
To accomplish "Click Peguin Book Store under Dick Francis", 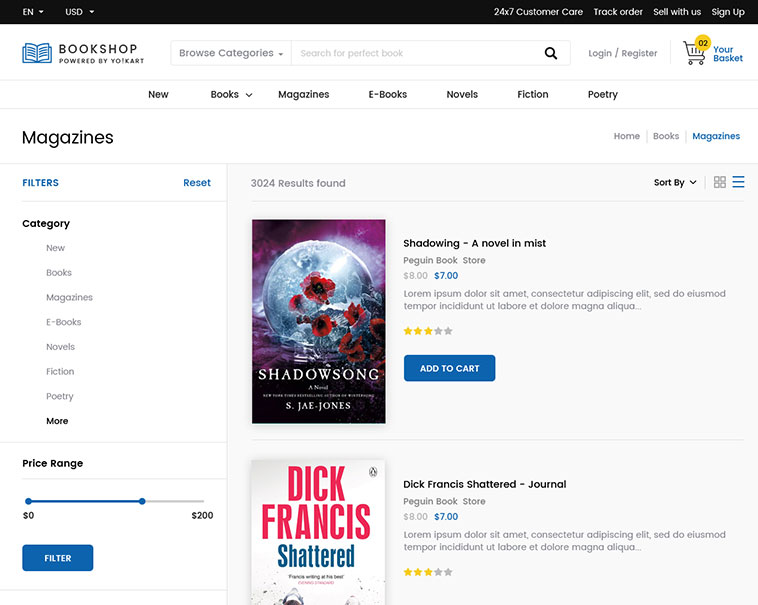I will click(x=444, y=502).
